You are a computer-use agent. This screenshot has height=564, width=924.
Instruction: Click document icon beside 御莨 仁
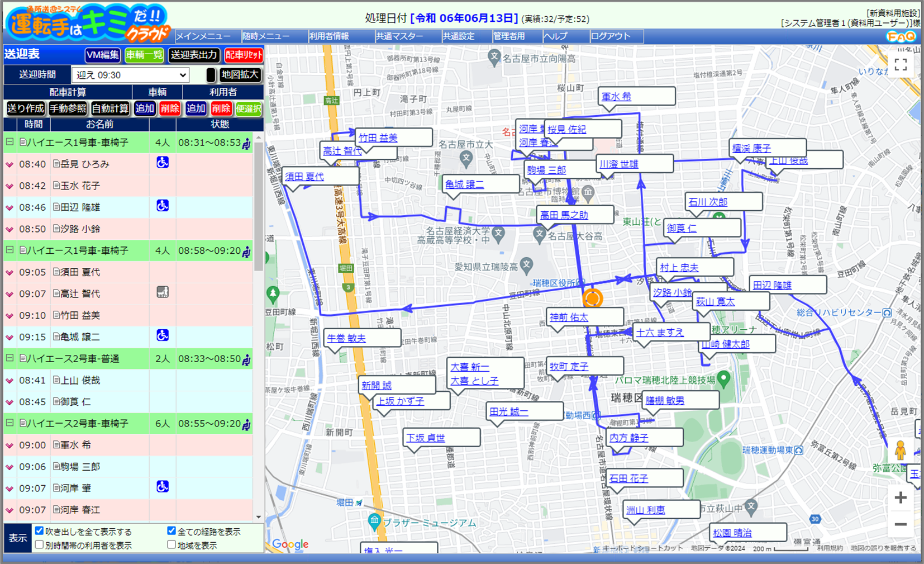pyautogui.click(x=56, y=401)
